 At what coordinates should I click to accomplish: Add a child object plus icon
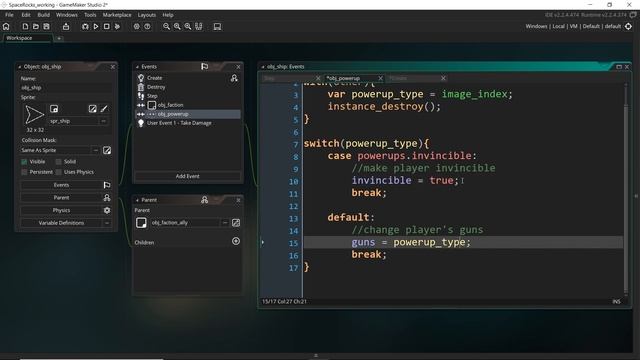(x=236, y=241)
